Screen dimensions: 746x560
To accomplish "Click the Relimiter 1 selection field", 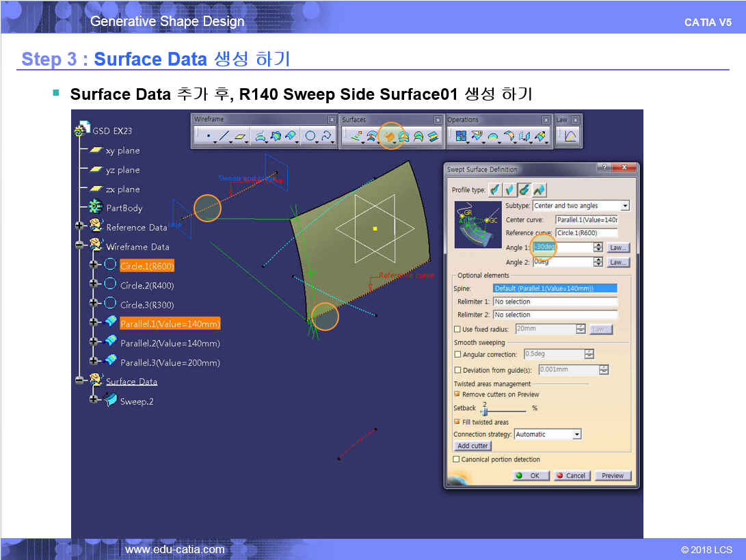I will click(555, 302).
